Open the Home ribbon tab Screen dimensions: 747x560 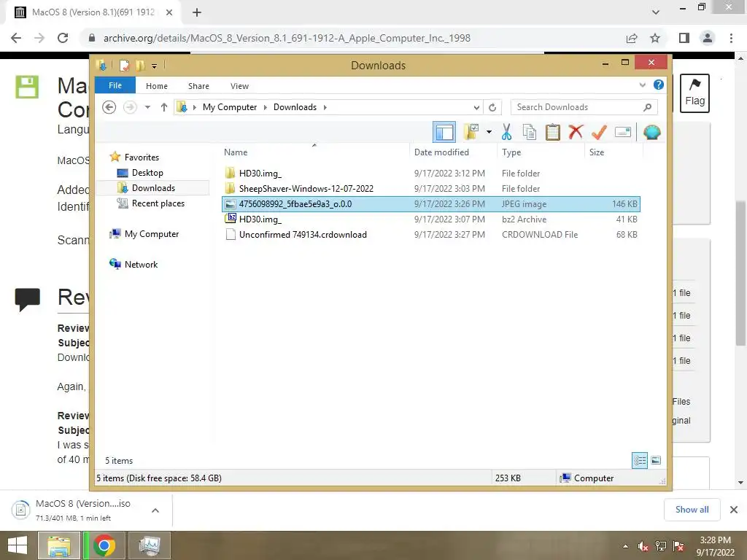[157, 86]
